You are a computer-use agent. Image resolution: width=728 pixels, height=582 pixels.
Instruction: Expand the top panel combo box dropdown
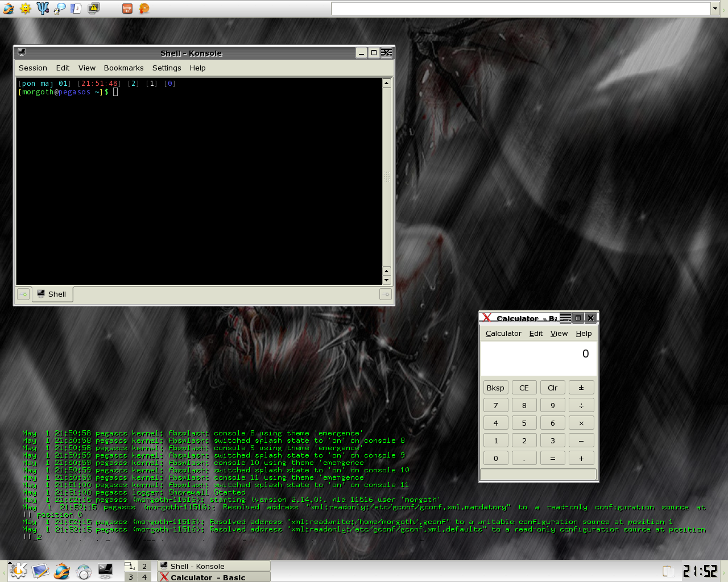[715, 9]
